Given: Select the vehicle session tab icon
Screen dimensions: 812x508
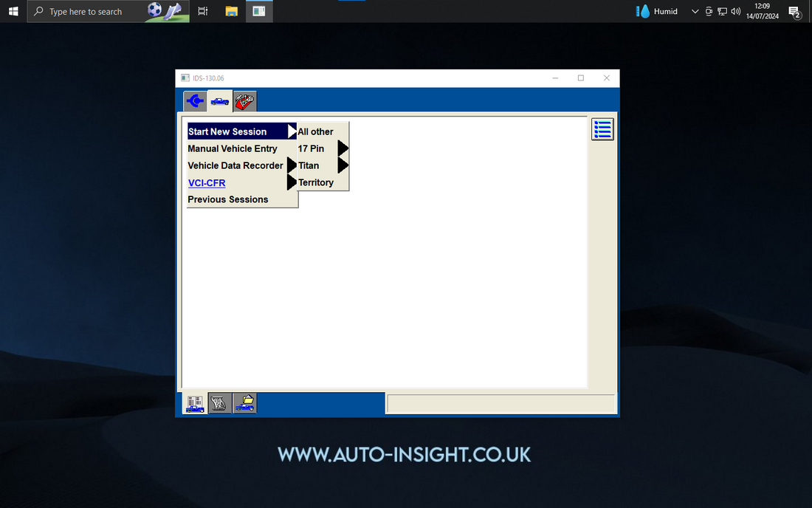Looking at the screenshot, I should click(219, 101).
